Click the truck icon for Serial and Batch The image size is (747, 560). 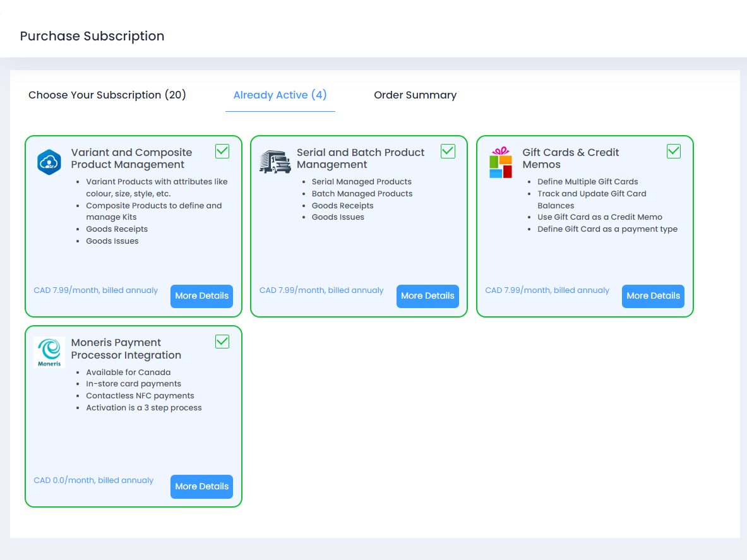(275, 162)
